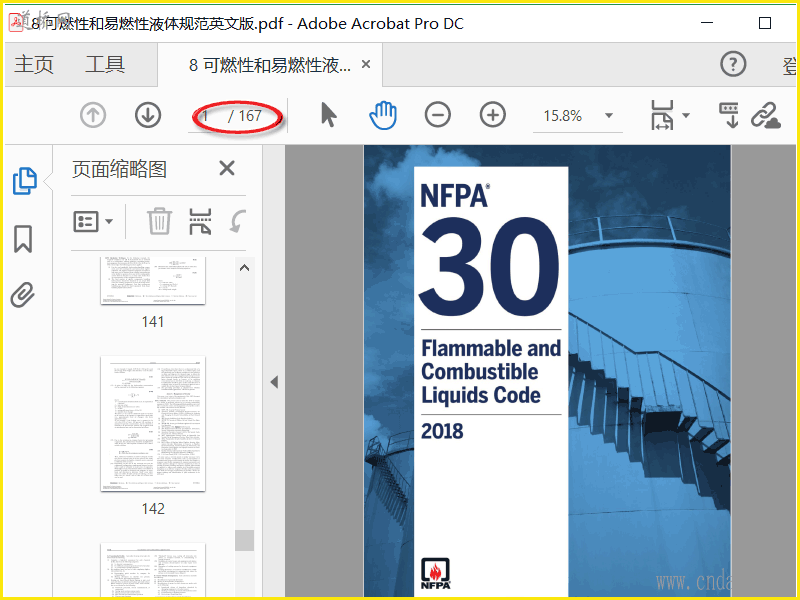Select page 141 thumbnail
Screen dimensions: 800x600
(x=153, y=281)
